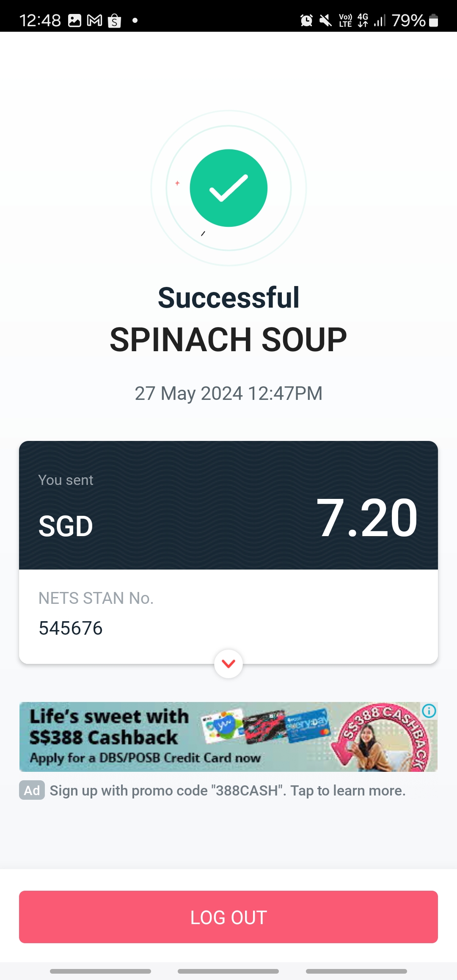The height and width of the screenshot is (980, 457).
Task: Tap the NETS STAN number 545676
Action: tap(71, 628)
